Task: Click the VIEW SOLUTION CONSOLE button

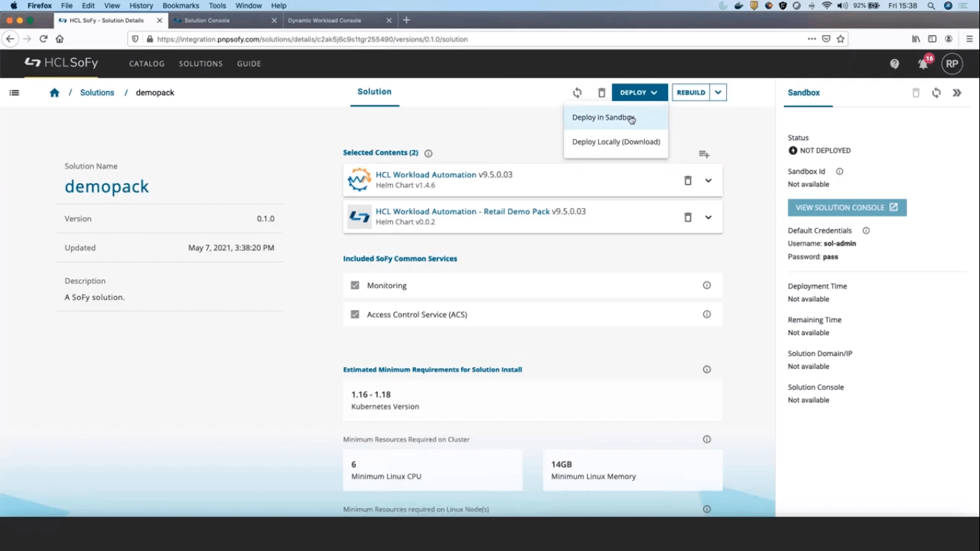Action: coord(847,207)
